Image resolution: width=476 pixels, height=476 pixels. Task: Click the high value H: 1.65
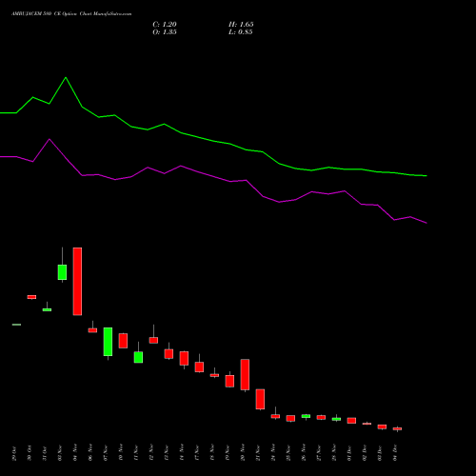pos(241,25)
